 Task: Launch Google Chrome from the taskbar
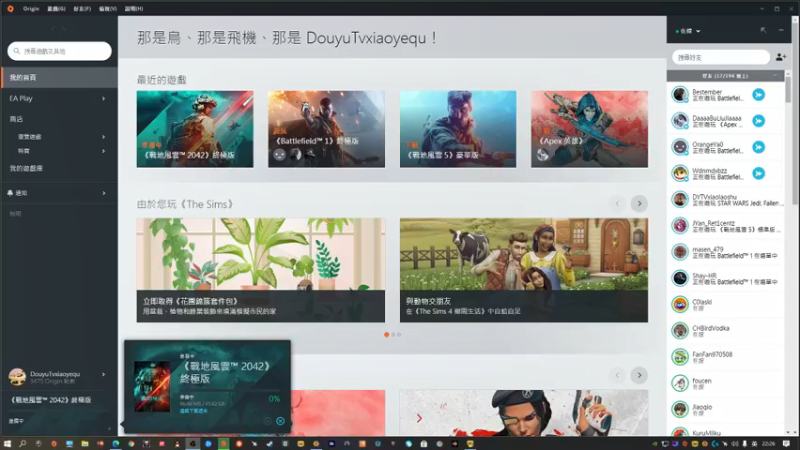pyautogui.click(x=131, y=444)
